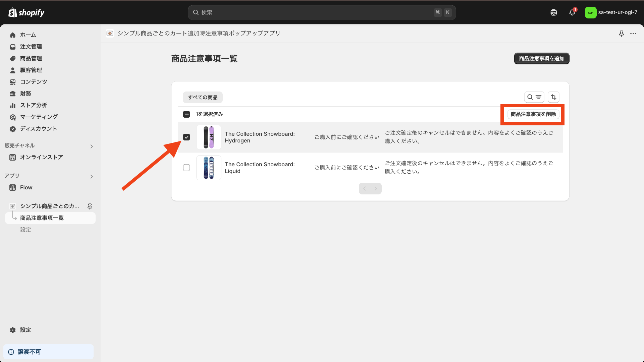Uncheck The Collection Snowboard: Hydrogen row
The width and height of the screenshot is (644, 362).
pos(186,137)
